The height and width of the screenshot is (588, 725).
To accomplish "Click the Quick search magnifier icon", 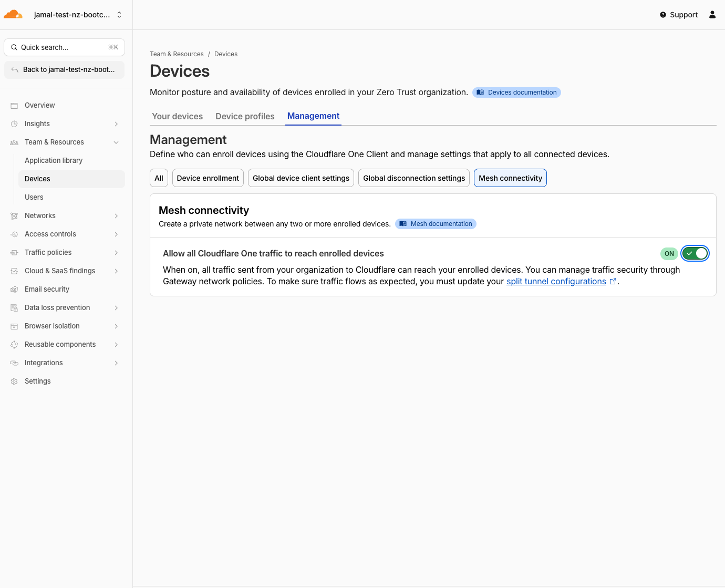I will (14, 47).
